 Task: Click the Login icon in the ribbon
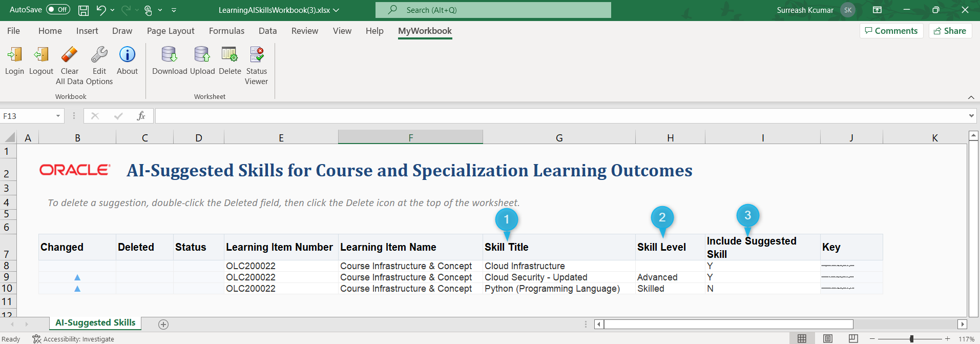[x=14, y=54]
